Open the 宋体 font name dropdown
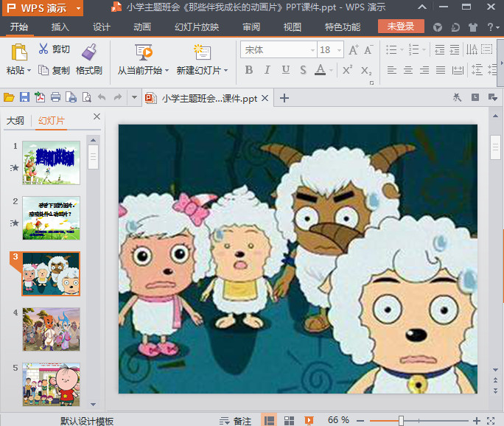This screenshot has height=426, width=504. [x=312, y=50]
